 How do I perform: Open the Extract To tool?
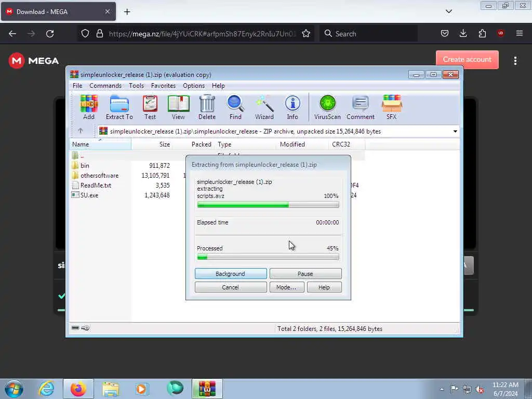coord(119,107)
